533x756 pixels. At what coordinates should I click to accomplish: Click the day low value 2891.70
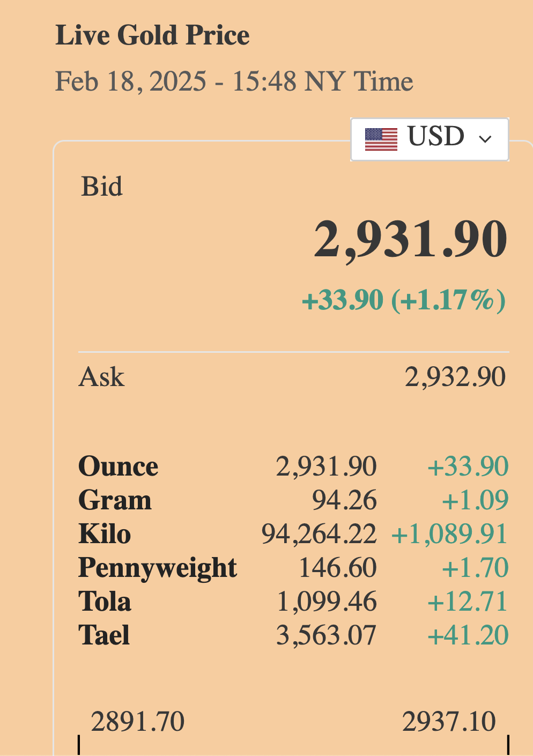pos(138,722)
